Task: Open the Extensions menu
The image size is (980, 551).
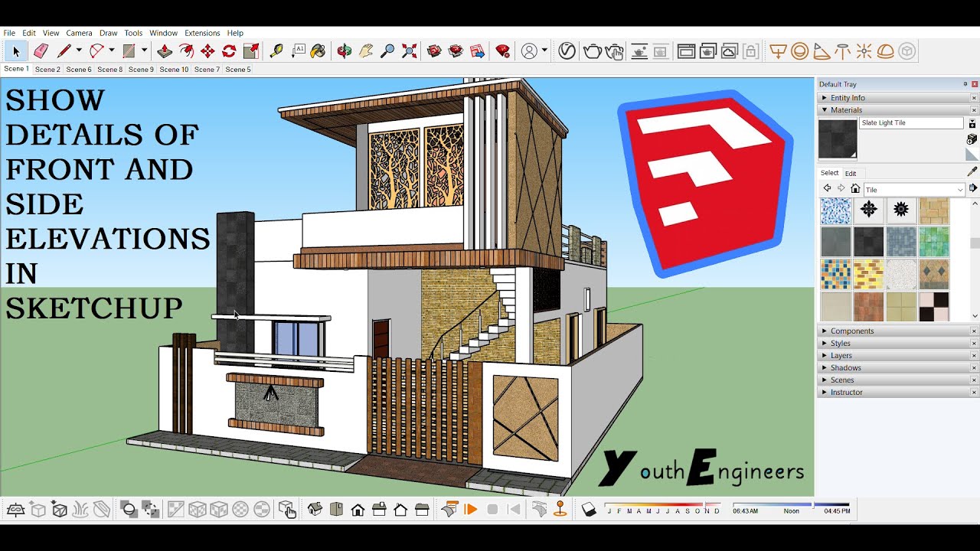Action: [202, 33]
